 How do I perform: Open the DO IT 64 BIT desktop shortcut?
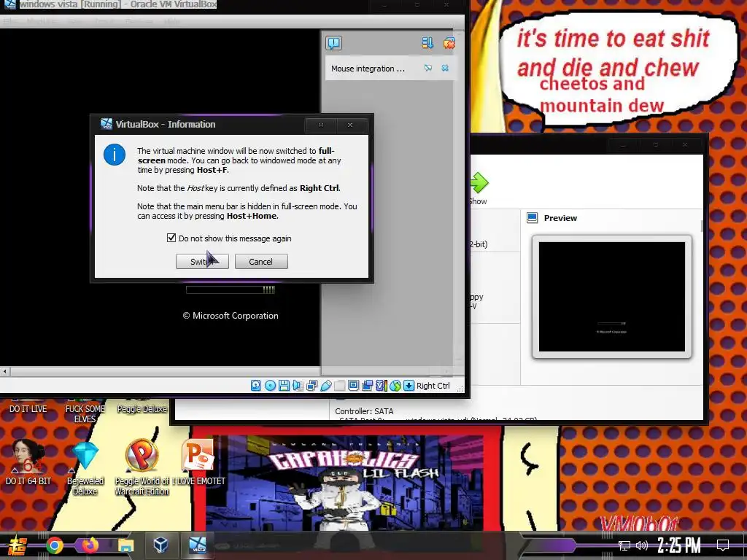28,462
